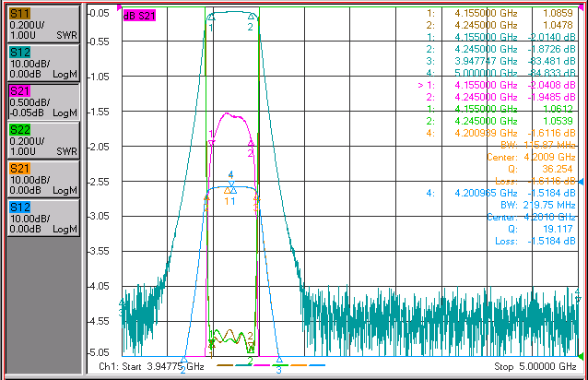Click the magenta dB S21 trace title label
The width and height of the screenshot is (588, 380).
click(139, 16)
